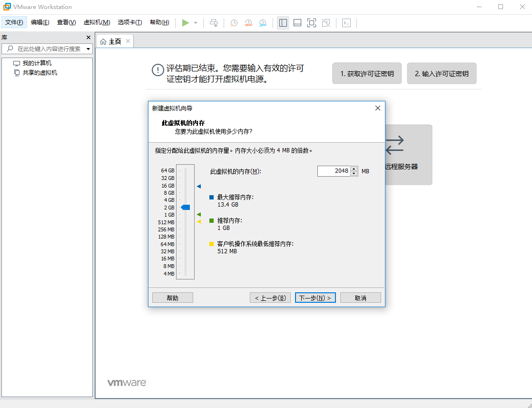The width and height of the screenshot is (532, 408).
Task: Click the Unity mode icon
Action: pos(325,22)
